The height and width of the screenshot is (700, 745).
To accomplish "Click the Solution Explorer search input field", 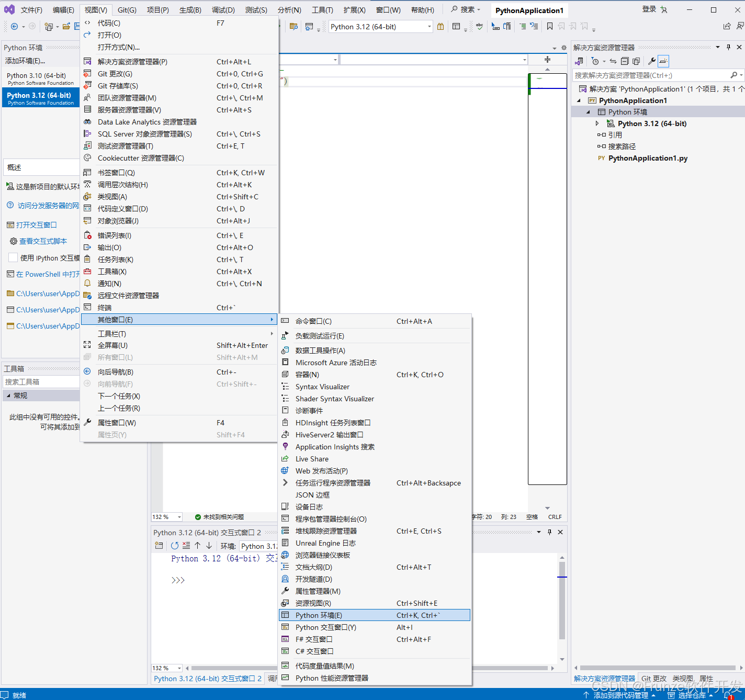I will [x=651, y=75].
